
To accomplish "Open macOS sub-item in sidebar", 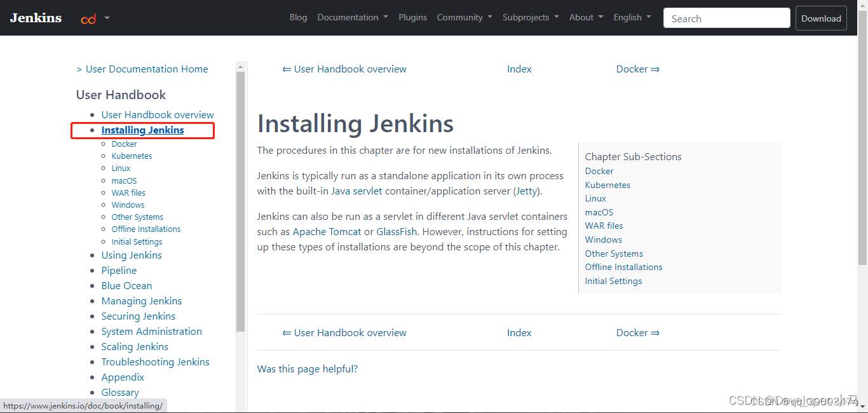I will (124, 180).
